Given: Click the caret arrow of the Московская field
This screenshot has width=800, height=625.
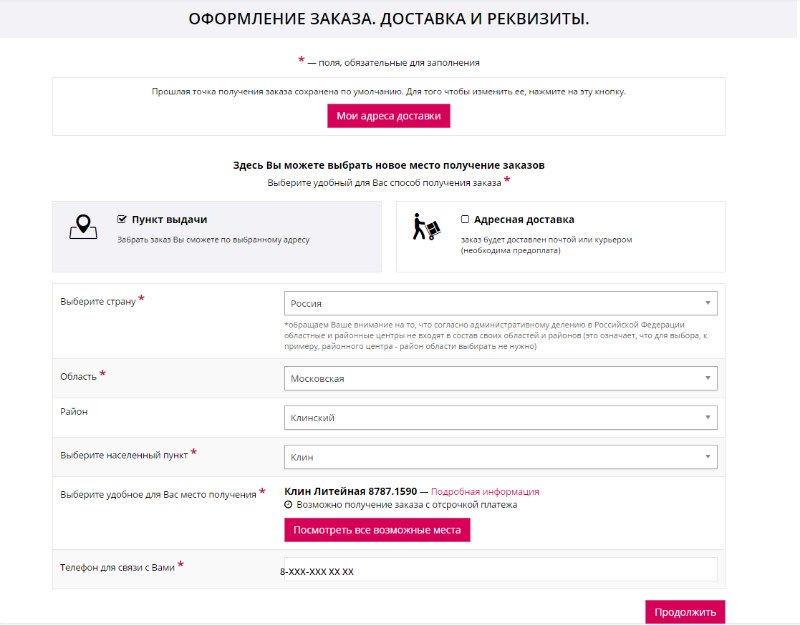Looking at the screenshot, I should [x=706, y=378].
